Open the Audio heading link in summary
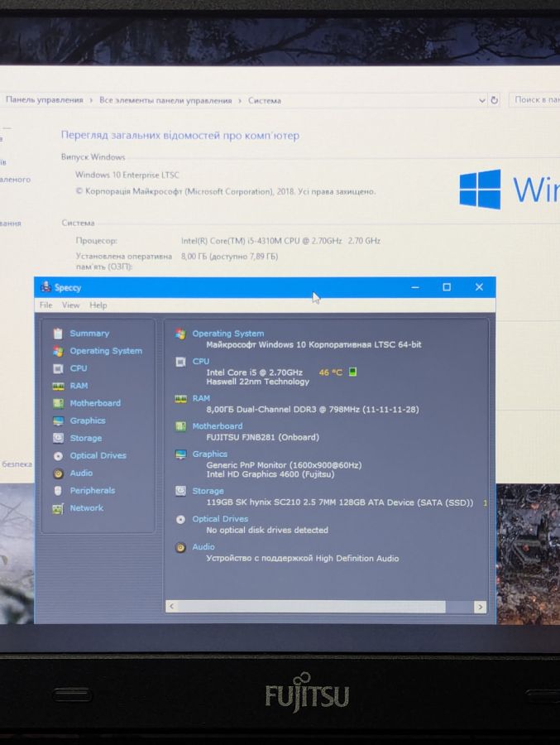560x745 pixels. point(203,547)
